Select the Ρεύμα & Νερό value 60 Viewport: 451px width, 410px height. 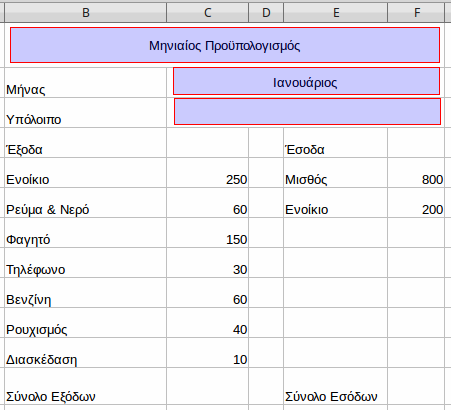208,203
